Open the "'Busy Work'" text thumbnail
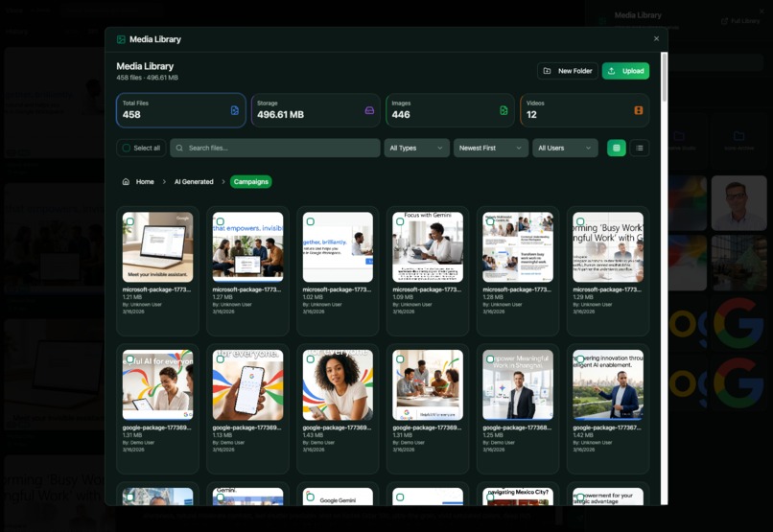773x532 pixels. [x=608, y=247]
